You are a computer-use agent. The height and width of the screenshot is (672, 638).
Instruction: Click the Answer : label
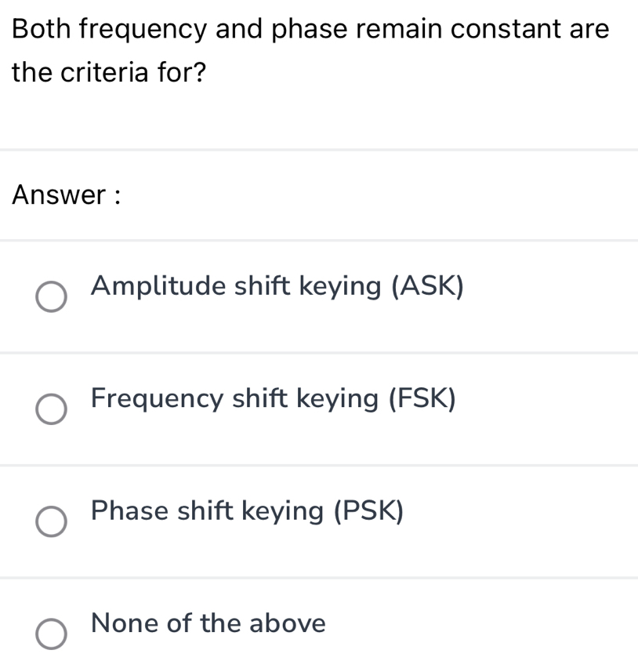click(x=67, y=194)
